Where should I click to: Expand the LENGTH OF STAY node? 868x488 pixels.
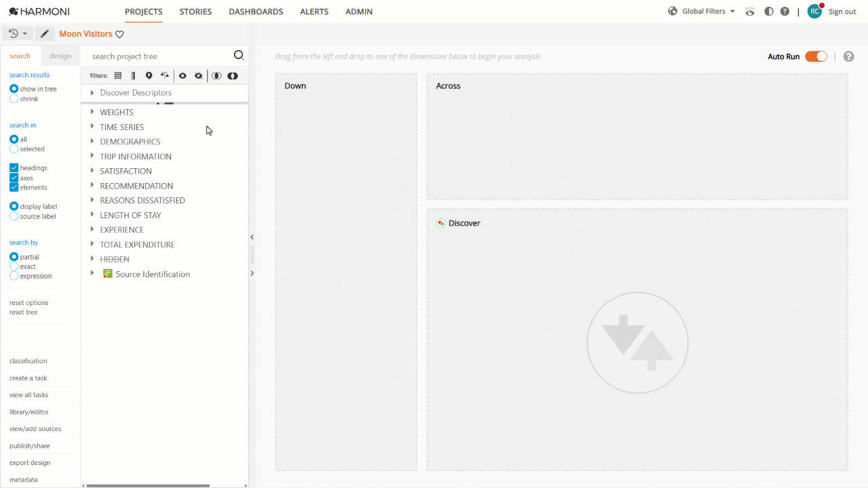(92, 215)
